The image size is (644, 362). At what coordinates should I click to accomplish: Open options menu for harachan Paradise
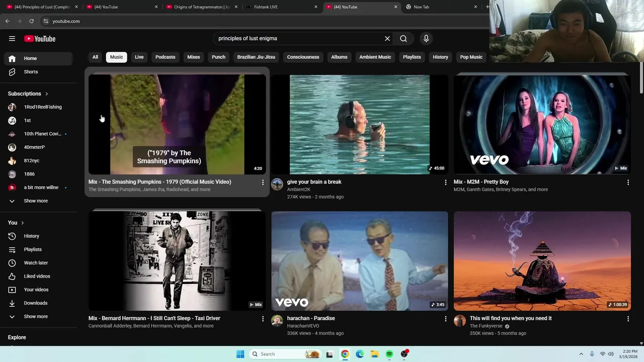tap(445, 319)
